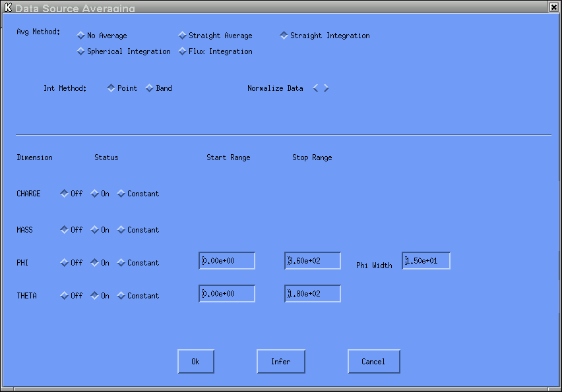
Task: Toggle the Normalize Data option
Action: [321, 88]
